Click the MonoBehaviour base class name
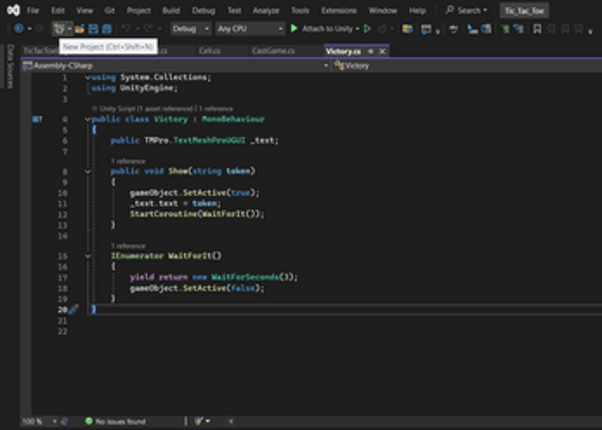 (233, 119)
